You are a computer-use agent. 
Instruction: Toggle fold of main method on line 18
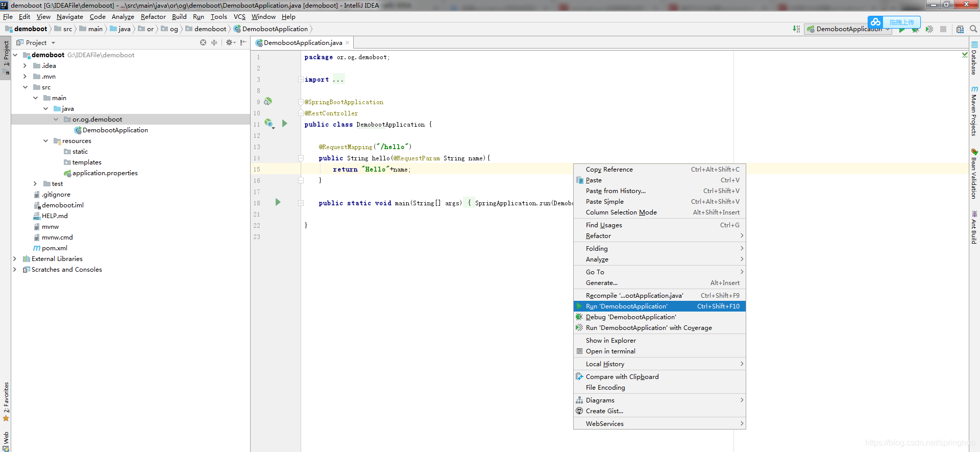tap(301, 203)
